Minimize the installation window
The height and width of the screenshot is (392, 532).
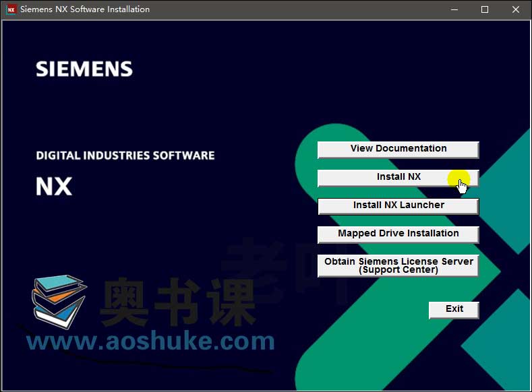(454, 9)
